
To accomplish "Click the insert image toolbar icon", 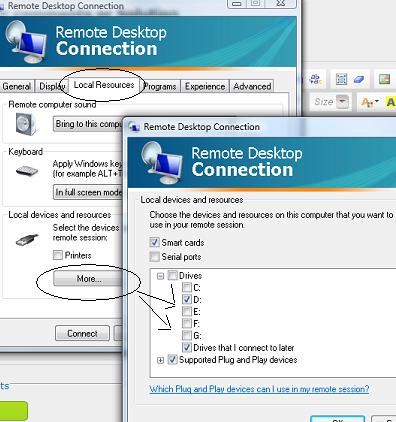I will point(385,79).
